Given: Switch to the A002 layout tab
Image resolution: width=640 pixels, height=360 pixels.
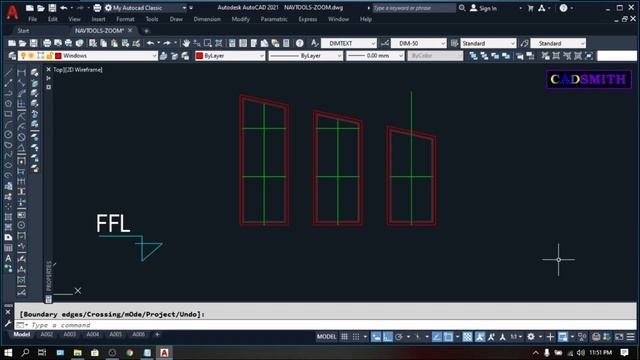Looking at the screenshot, I should [x=47, y=334].
